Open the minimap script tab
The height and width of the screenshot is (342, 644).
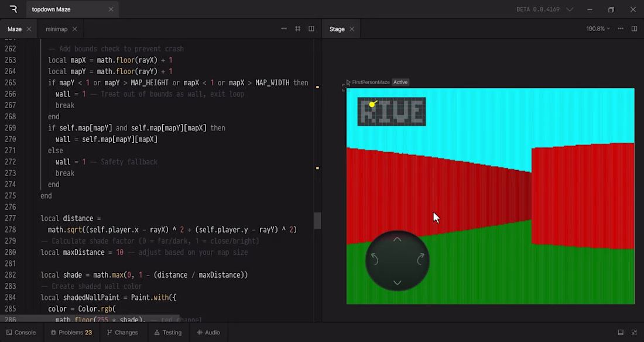56,29
